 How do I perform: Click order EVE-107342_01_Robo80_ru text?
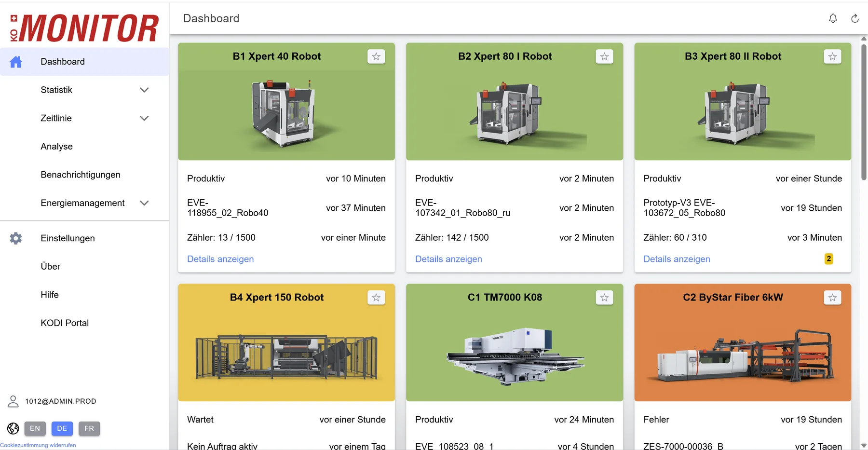tap(462, 208)
